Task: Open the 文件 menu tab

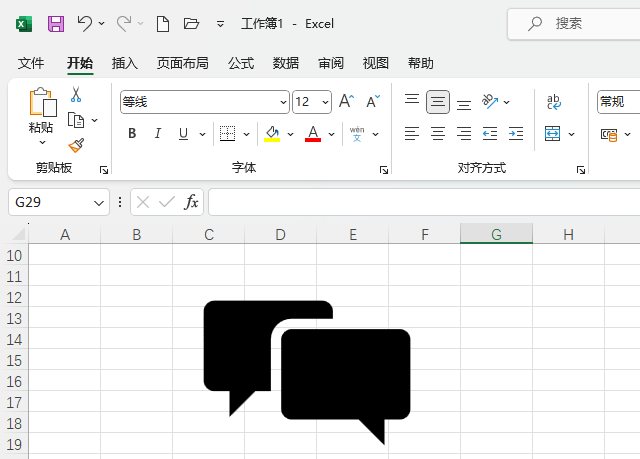Action: (31, 63)
